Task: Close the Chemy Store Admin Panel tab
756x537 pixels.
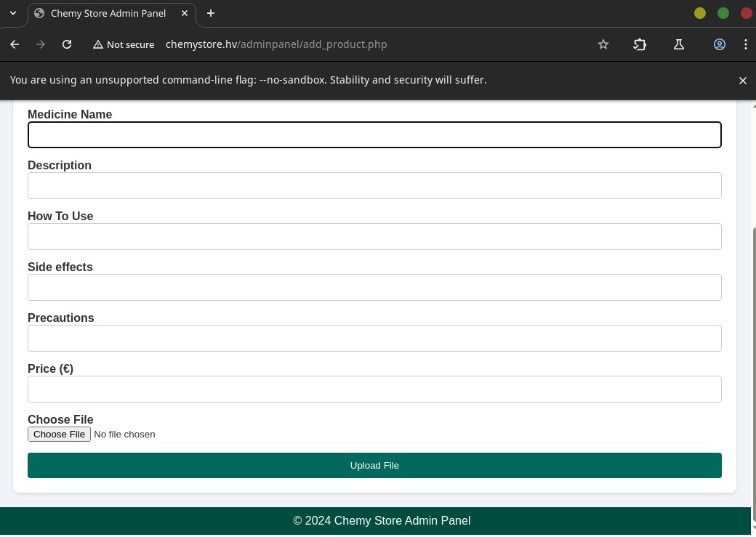Action: pos(184,14)
